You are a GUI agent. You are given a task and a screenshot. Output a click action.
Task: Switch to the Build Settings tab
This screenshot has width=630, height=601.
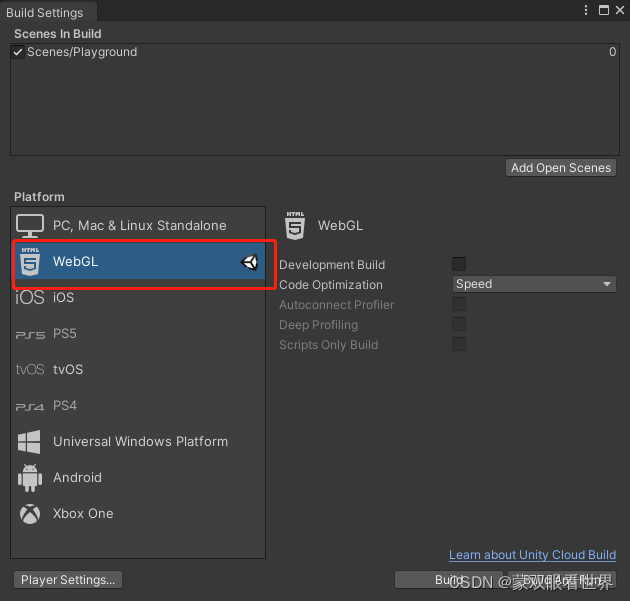pos(45,12)
